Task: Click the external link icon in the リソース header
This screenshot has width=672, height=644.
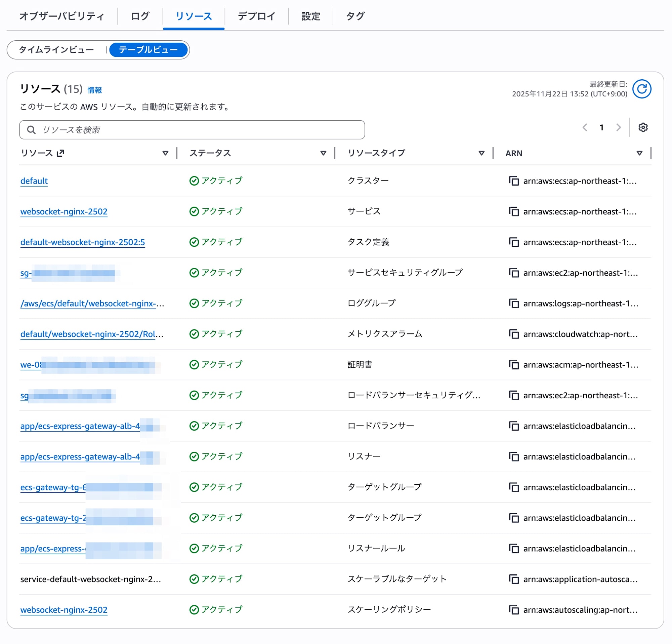Action: (61, 153)
